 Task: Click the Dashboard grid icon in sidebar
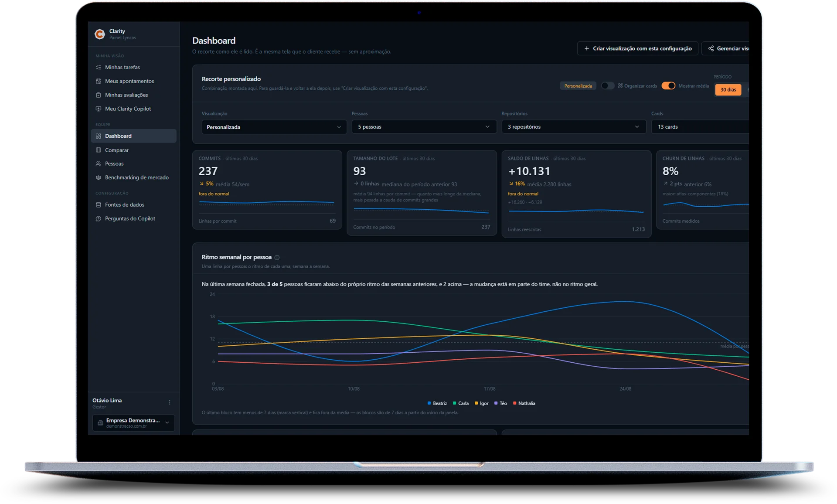pyautogui.click(x=99, y=136)
